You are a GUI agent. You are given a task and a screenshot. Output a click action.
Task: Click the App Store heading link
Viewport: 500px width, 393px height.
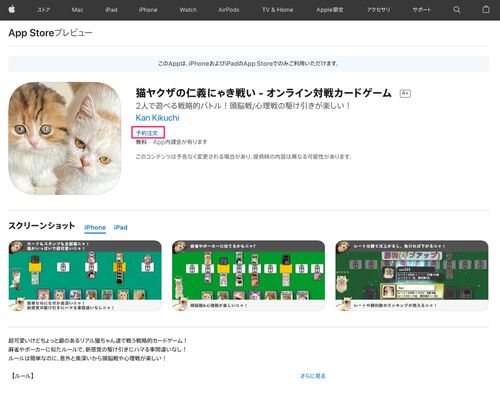tap(31, 33)
